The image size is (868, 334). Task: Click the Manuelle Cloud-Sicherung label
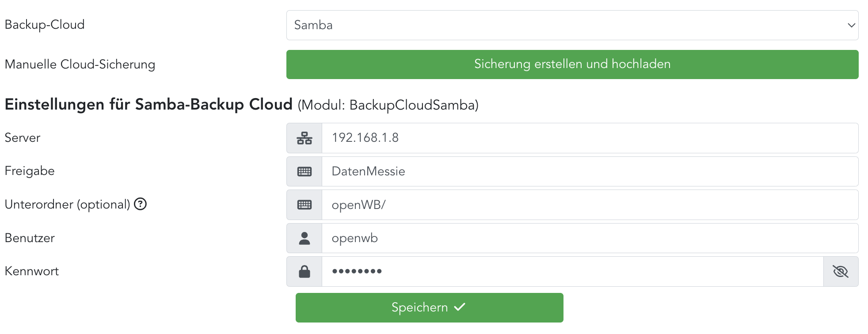coord(80,65)
